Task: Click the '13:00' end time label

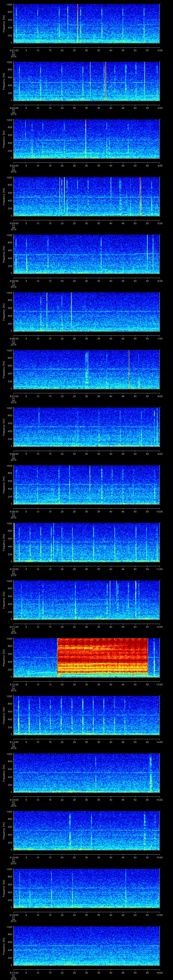Action: click(160, 684)
